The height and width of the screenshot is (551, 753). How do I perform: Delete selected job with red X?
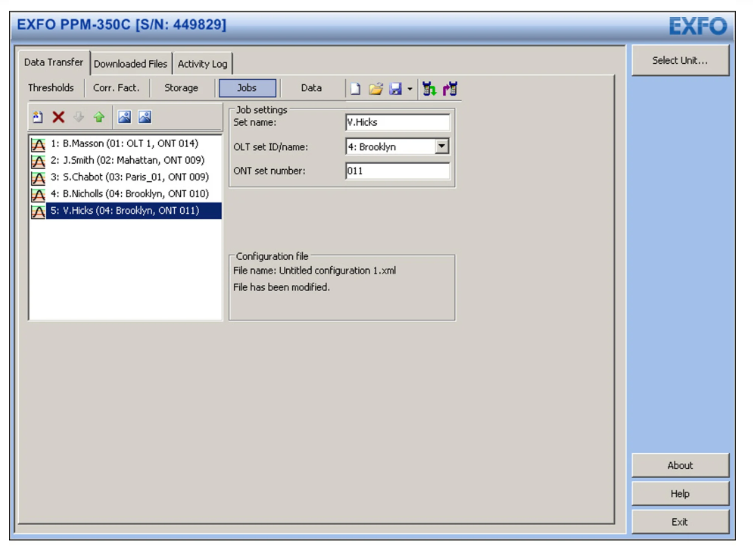click(58, 117)
